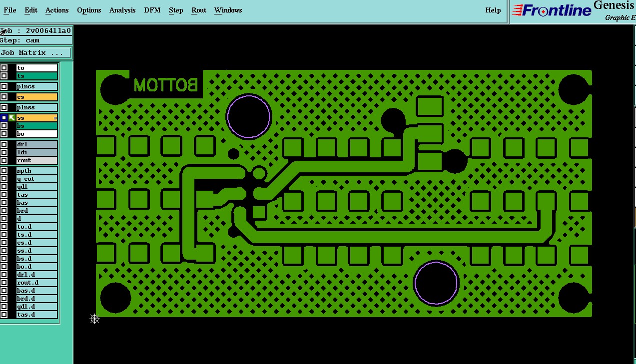Select the 'tas.d' layer name
The height and width of the screenshot is (364, 636).
click(37, 315)
